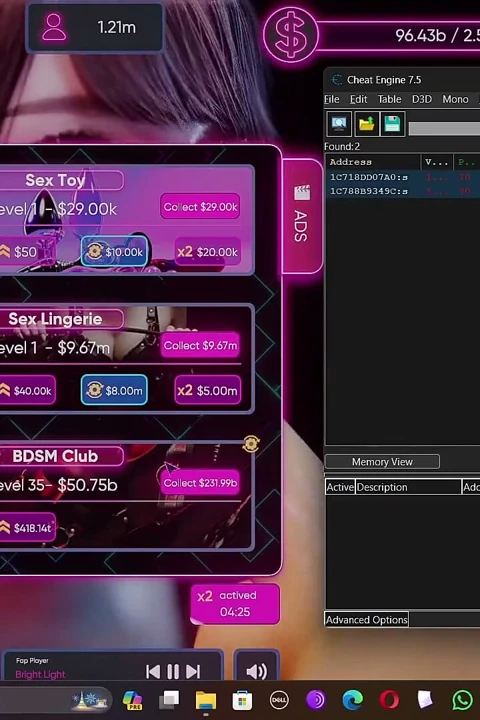Open the white paper taskbar app

click(x=425, y=700)
